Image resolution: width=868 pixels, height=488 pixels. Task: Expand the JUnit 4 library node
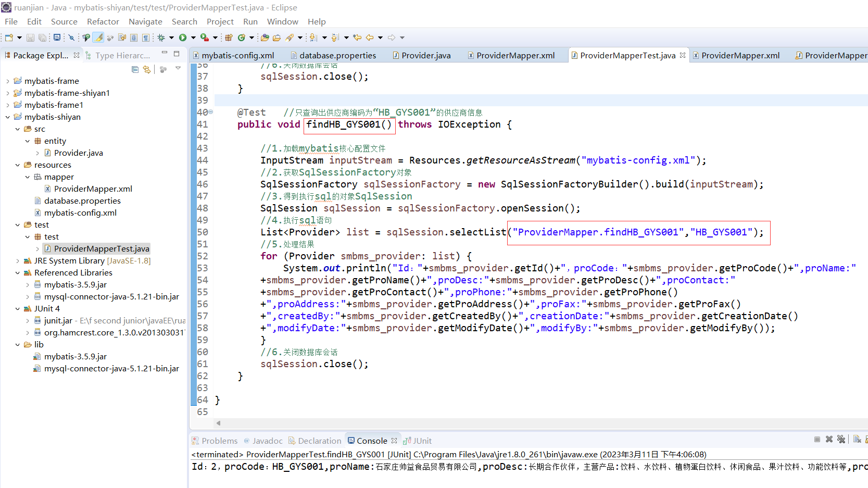(x=17, y=308)
